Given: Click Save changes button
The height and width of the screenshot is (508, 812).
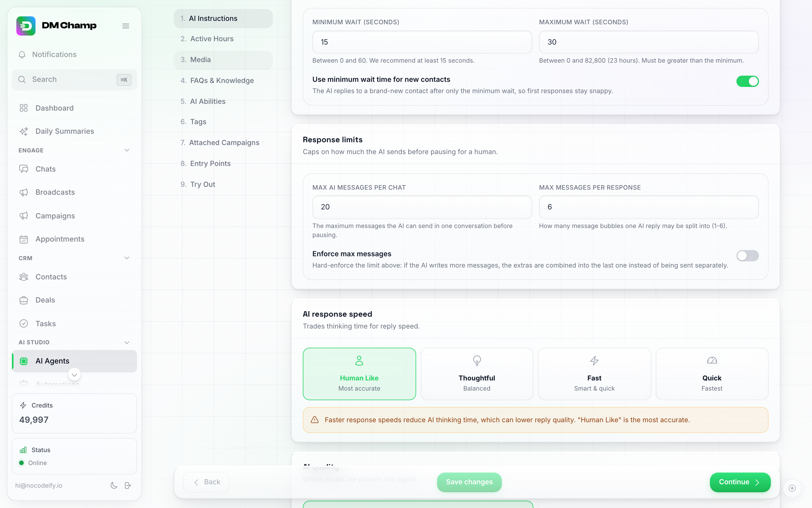Looking at the screenshot, I should [x=469, y=482].
